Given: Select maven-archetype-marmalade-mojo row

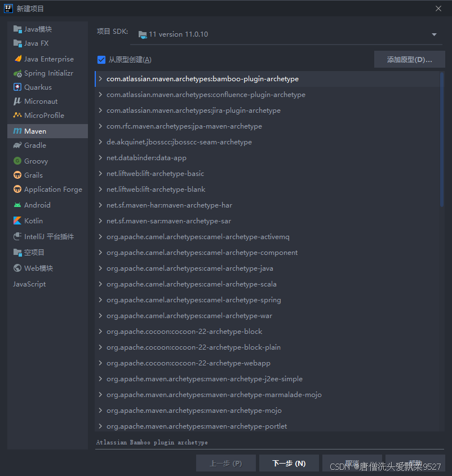Looking at the screenshot, I should pos(267,394).
